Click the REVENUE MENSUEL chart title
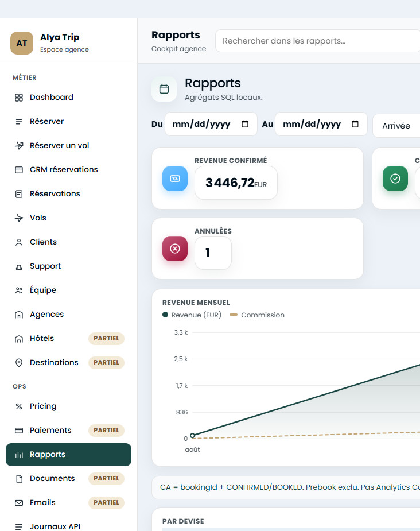 point(196,303)
